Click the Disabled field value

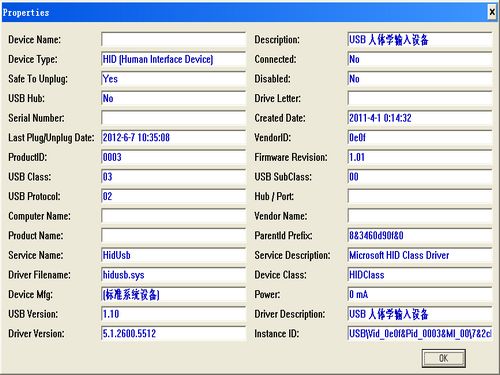point(420,79)
